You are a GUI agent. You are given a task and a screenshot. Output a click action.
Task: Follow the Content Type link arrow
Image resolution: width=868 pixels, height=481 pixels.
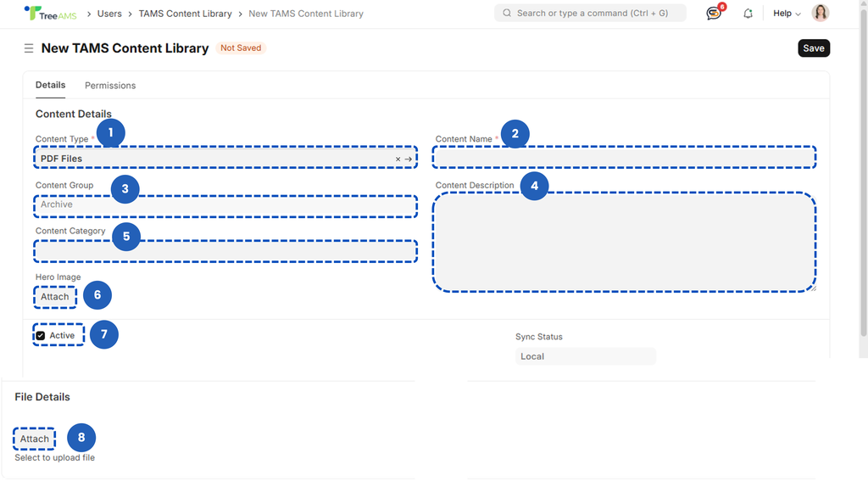[409, 159]
